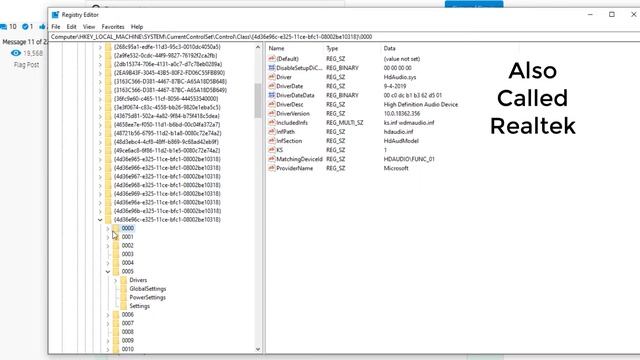Select the 0004 subkey folder icon

116,262
